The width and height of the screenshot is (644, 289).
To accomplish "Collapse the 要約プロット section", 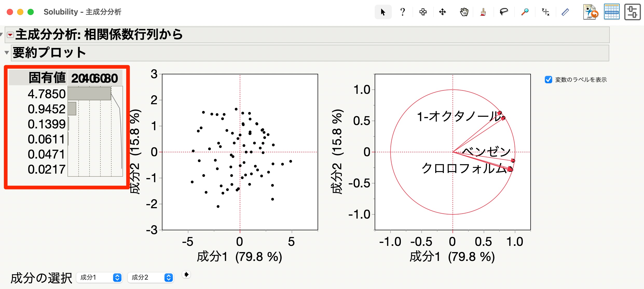I will pos(7,53).
